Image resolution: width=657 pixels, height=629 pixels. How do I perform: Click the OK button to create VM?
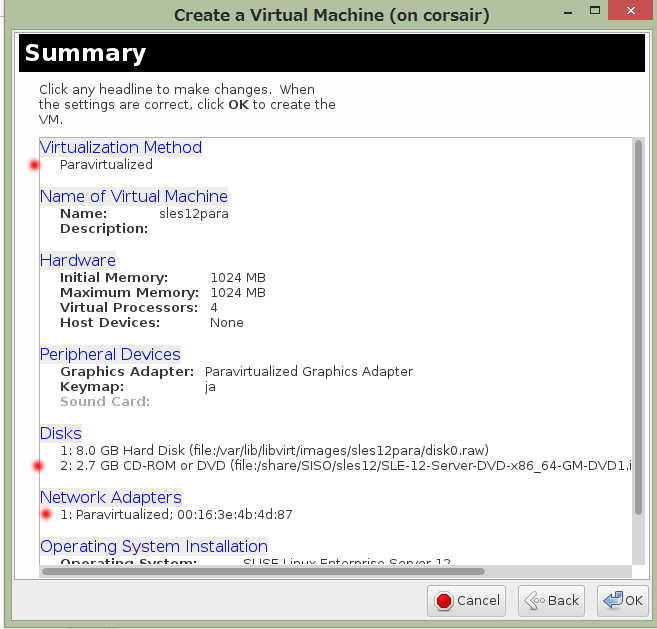[x=623, y=601]
